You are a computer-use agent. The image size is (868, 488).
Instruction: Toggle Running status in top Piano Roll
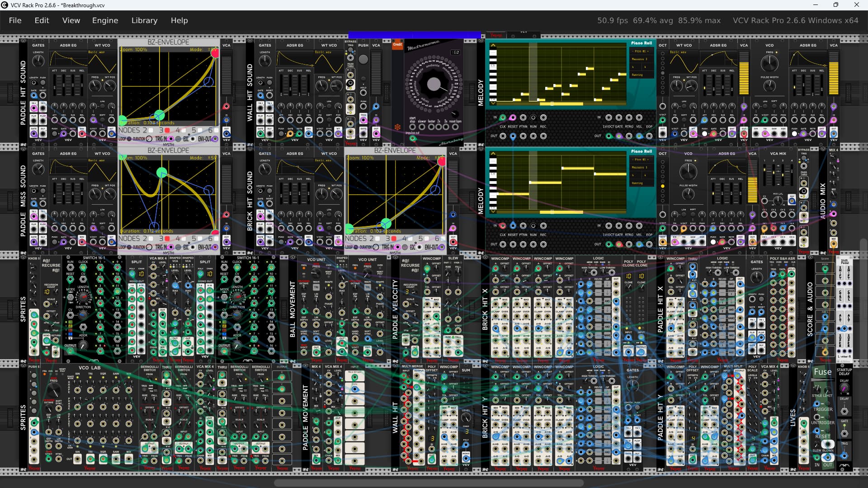637,75
